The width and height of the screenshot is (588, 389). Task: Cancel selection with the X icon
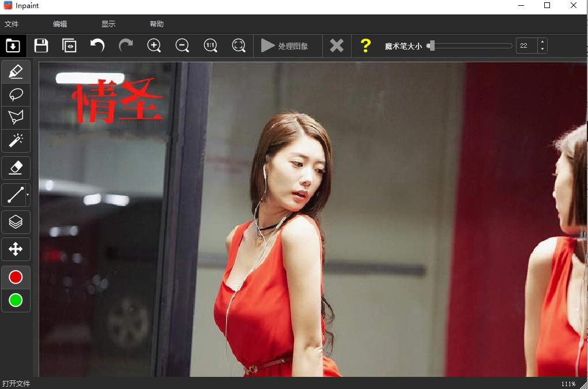337,46
